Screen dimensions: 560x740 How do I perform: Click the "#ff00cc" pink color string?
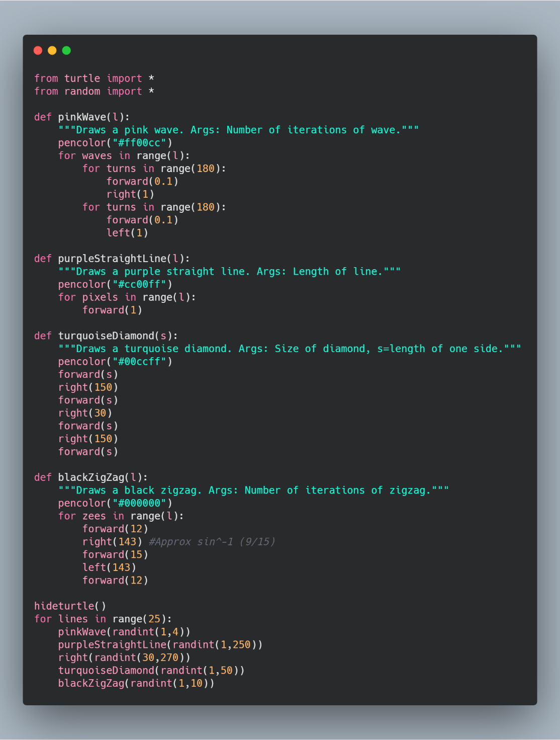(139, 143)
